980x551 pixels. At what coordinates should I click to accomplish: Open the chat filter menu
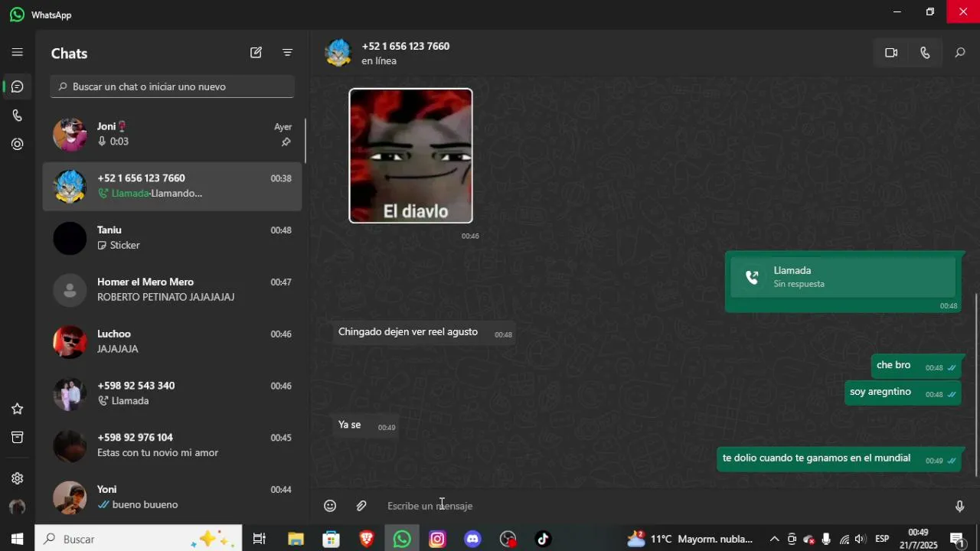[x=287, y=53]
